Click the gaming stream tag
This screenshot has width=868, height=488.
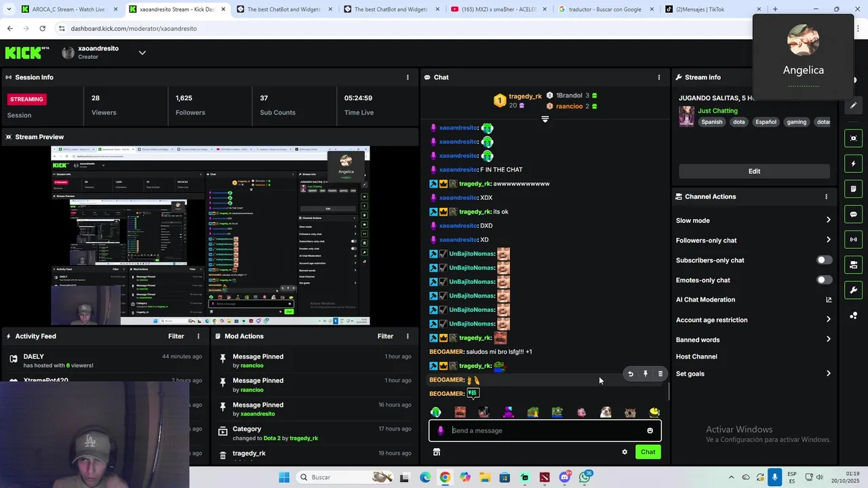[797, 122]
